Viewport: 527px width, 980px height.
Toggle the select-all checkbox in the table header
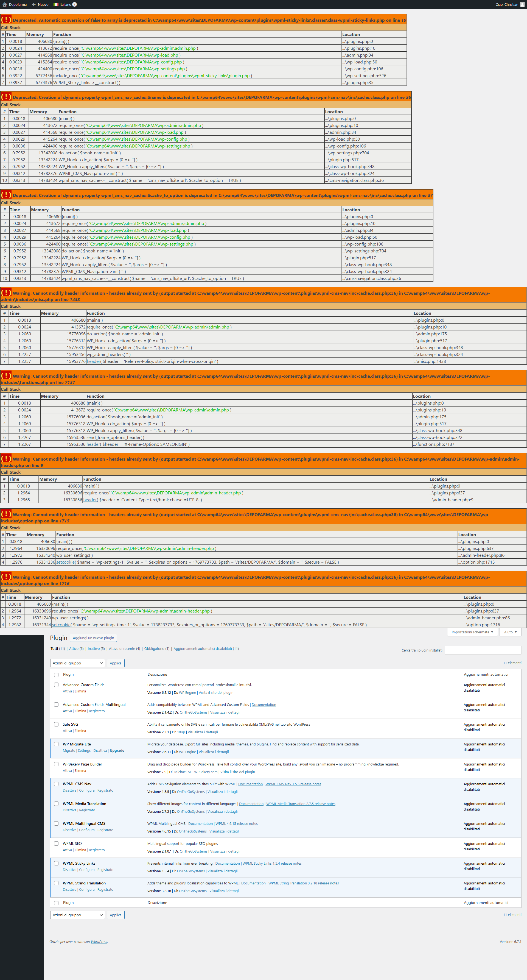click(x=56, y=675)
